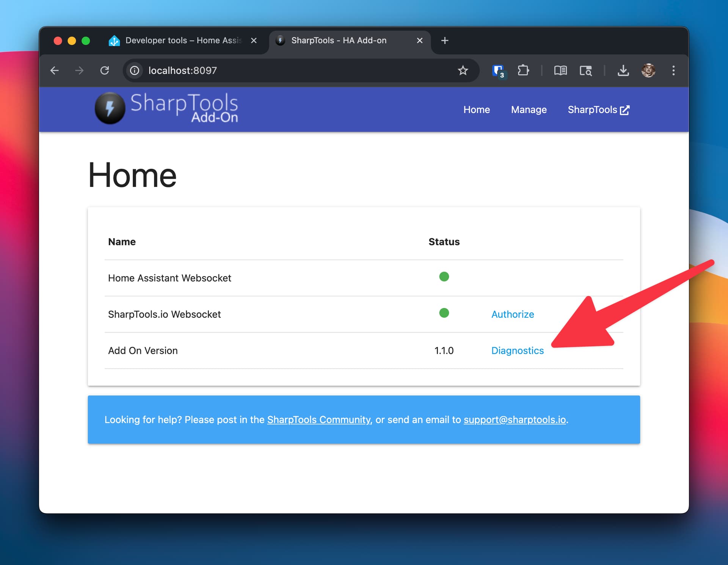Open a new browser tab
This screenshot has width=728, height=565.
[x=445, y=41]
